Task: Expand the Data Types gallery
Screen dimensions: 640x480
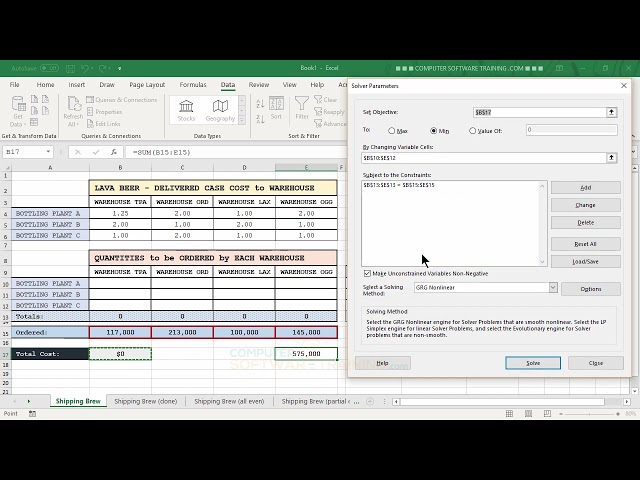Action: point(242,120)
